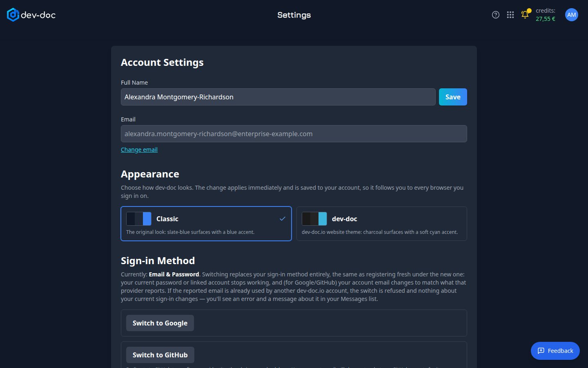The image size is (588, 368).
Task: Click the Account Settings heading
Action: (x=162, y=63)
